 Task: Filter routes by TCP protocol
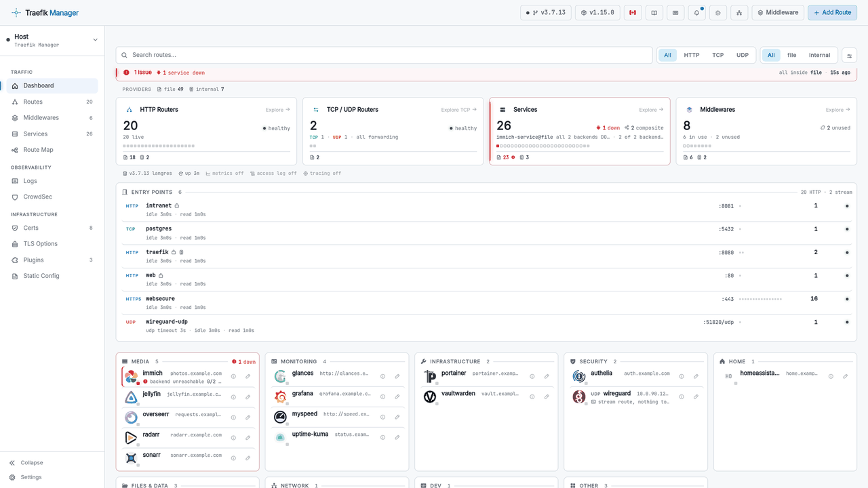point(717,55)
